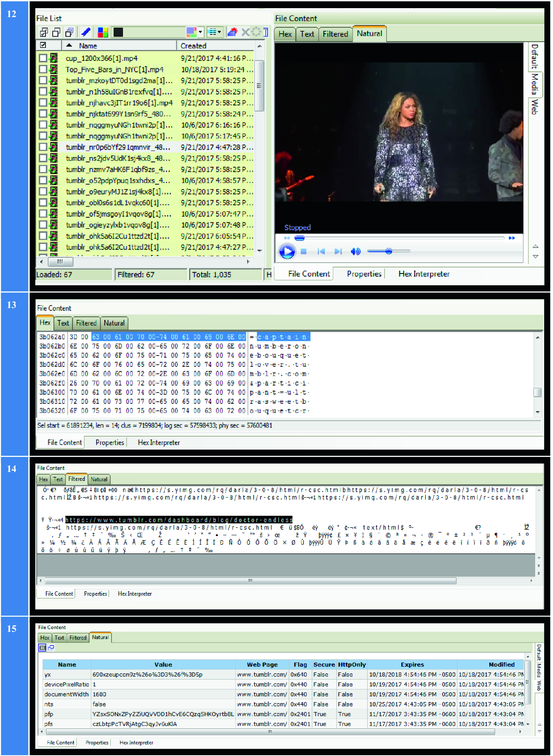
Task: Check the box for cup_1200x366[1].mp4
Action: click(43, 58)
